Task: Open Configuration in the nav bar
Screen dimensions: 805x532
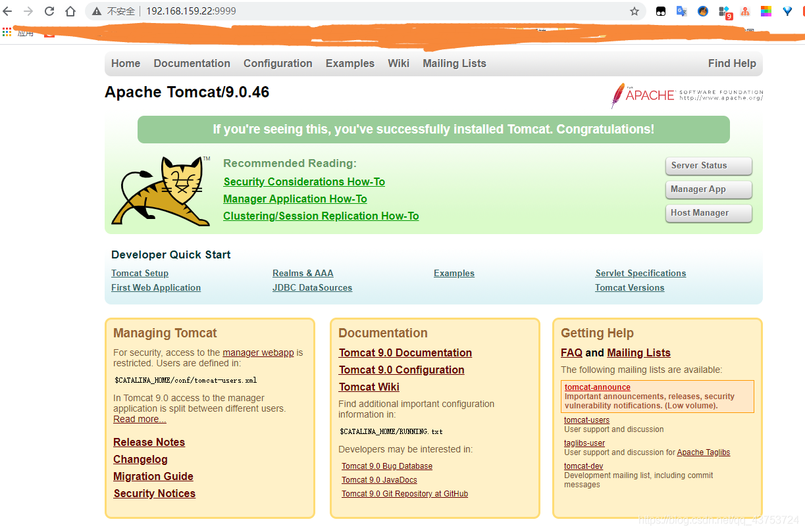Action: (x=278, y=63)
